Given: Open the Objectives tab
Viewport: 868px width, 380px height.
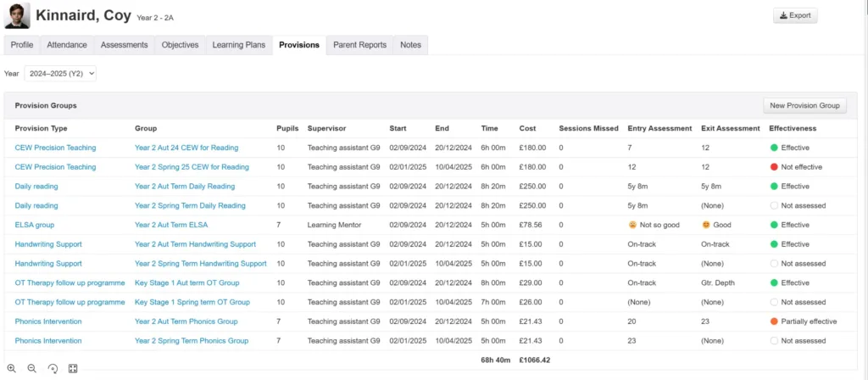Looking at the screenshot, I should pyautogui.click(x=180, y=45).
